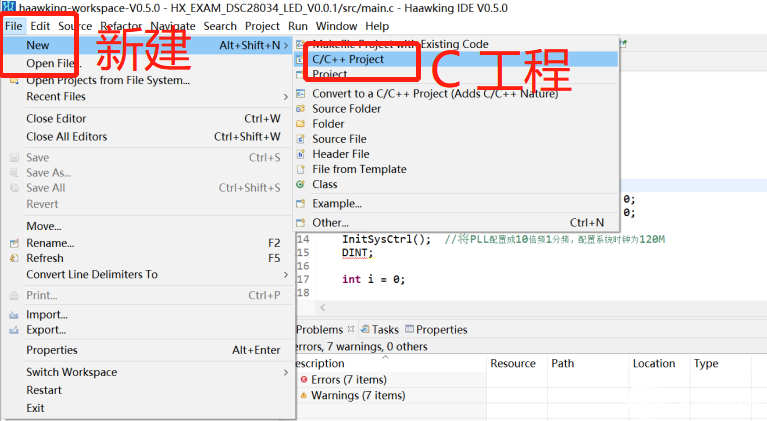Click the green Class icon

pos(301,184)
